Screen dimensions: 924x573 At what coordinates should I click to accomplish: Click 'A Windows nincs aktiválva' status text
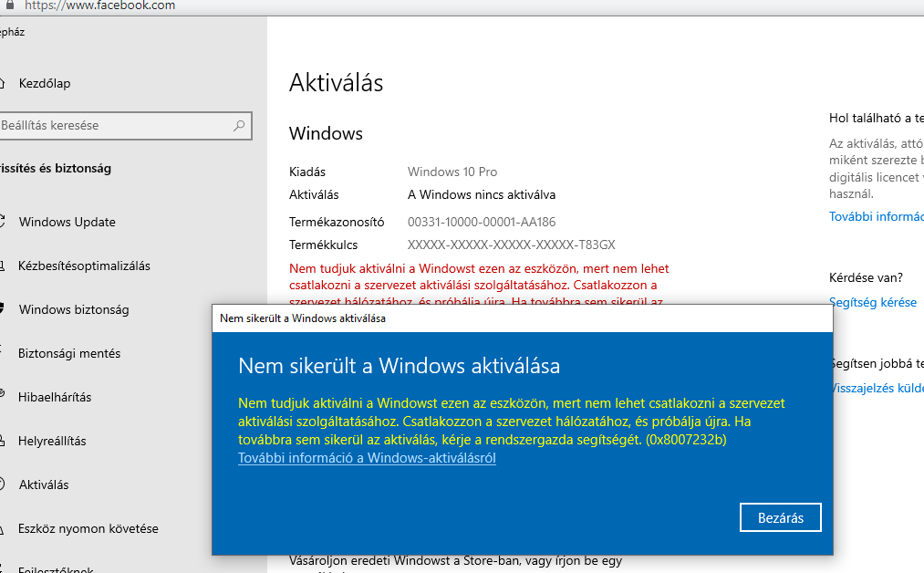tap(482, 194)
